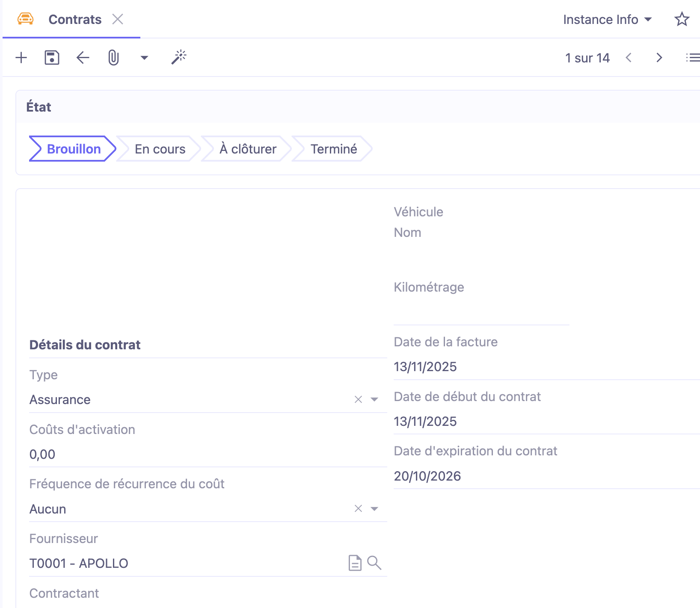This screenshot has width=700, height=608.
Task: Click the magic wand actions icon
Action: click(x=179, y=57)
